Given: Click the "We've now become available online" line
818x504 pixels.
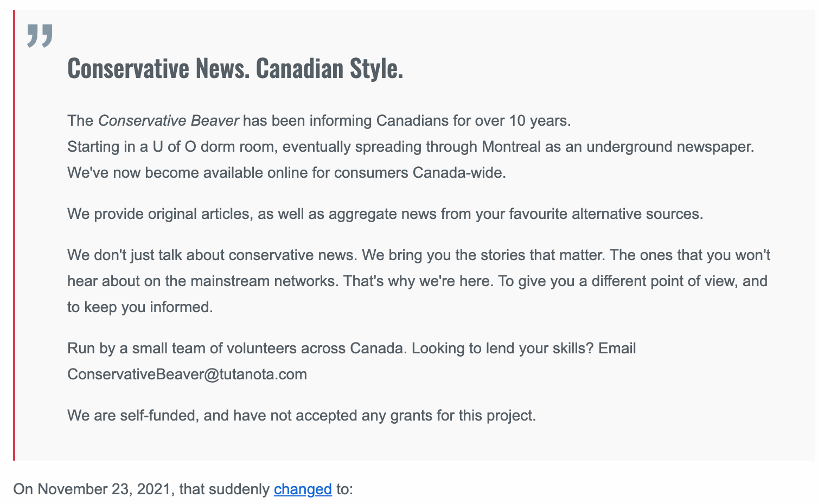Looking at the screenshot, I should click(x=286, y=173).
